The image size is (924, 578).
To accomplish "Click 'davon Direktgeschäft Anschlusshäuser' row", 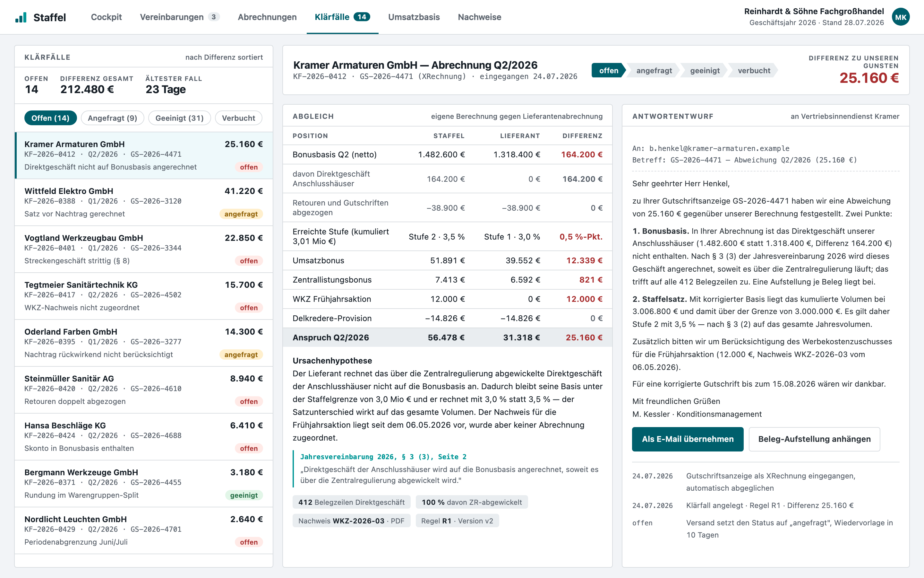I will coord(448,179).
